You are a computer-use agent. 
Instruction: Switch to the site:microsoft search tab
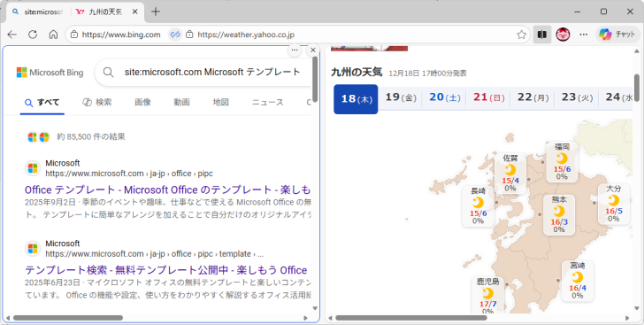click(x=39, y=12)
